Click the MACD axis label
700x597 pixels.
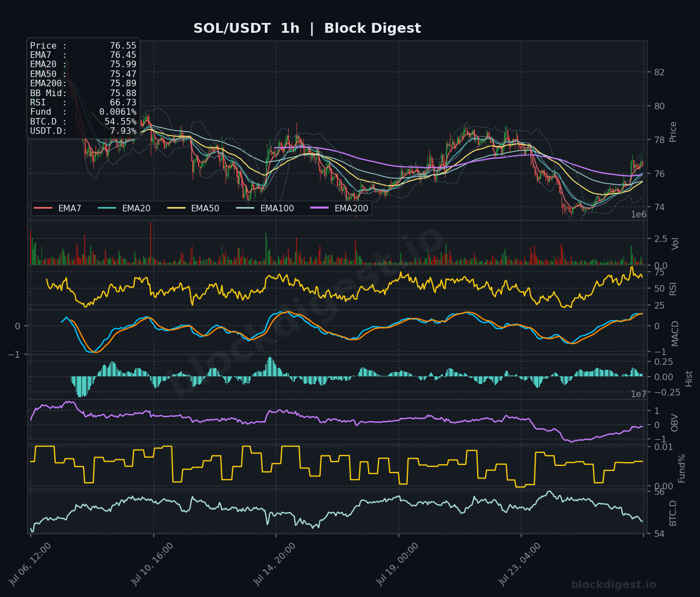pyautogui.click(x=675, y=333)
